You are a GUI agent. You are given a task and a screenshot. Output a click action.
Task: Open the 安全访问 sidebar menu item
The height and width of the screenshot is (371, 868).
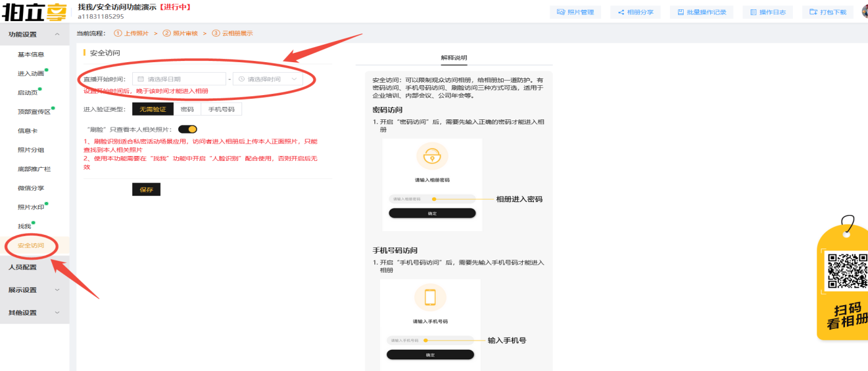click(30, 245)
